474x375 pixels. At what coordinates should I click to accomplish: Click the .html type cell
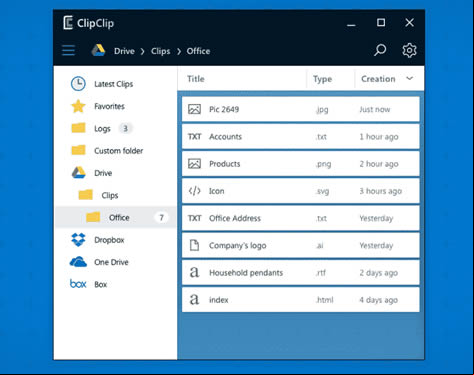click(325, 300)
